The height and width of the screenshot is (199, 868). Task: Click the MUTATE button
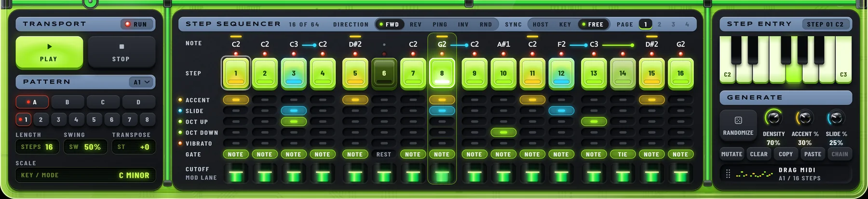click(x=732, y=154)
